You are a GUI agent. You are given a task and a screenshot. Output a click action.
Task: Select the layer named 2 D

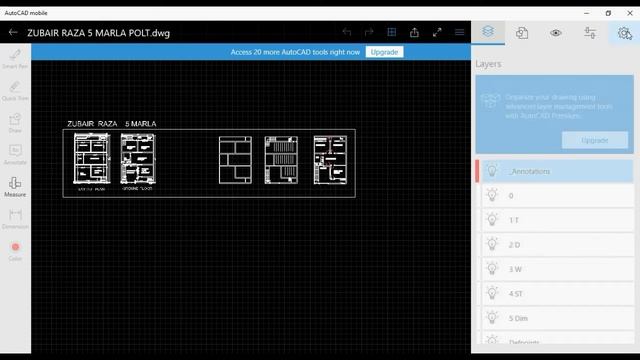click(514, 245)
